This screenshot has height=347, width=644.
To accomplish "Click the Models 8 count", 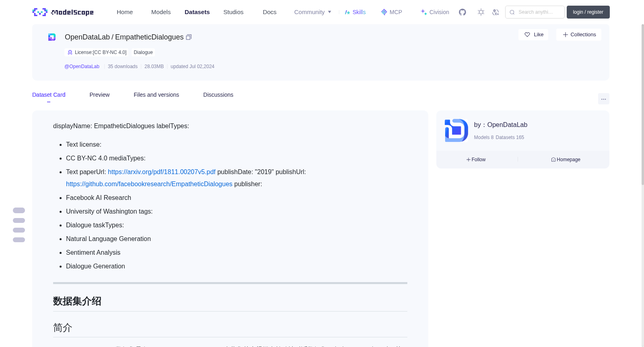I will 484,137.
